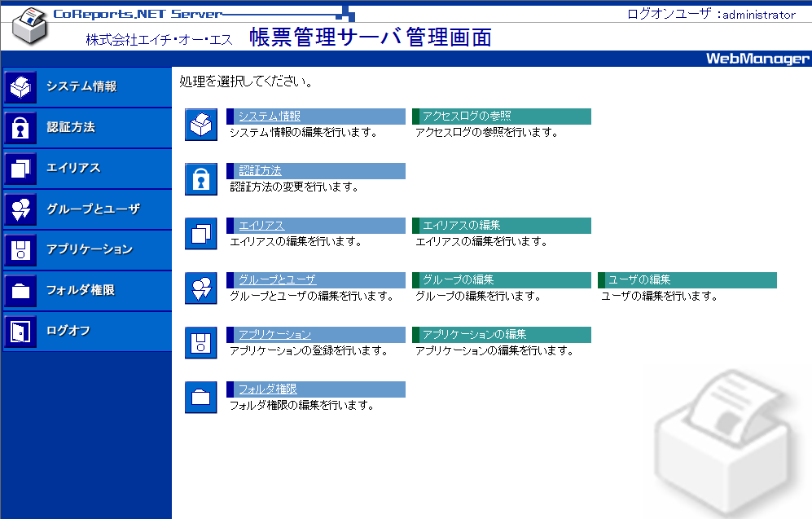The width and height of the screenshot is (812, 519).
Task: Open フォルダ権限 in the sidebar menu
Action: tap(81, 290)
